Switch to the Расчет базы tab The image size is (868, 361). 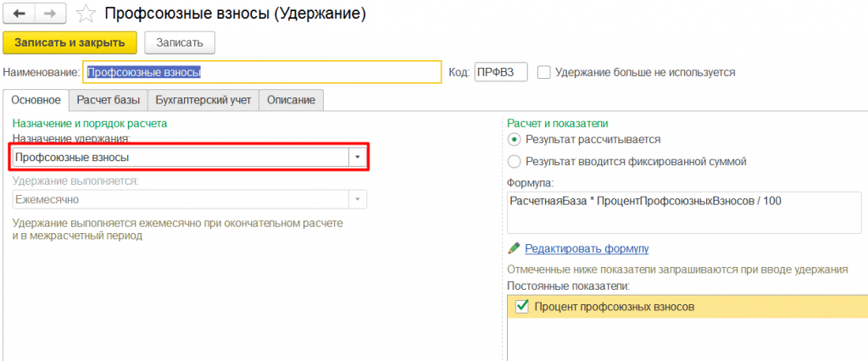[108, 100]
